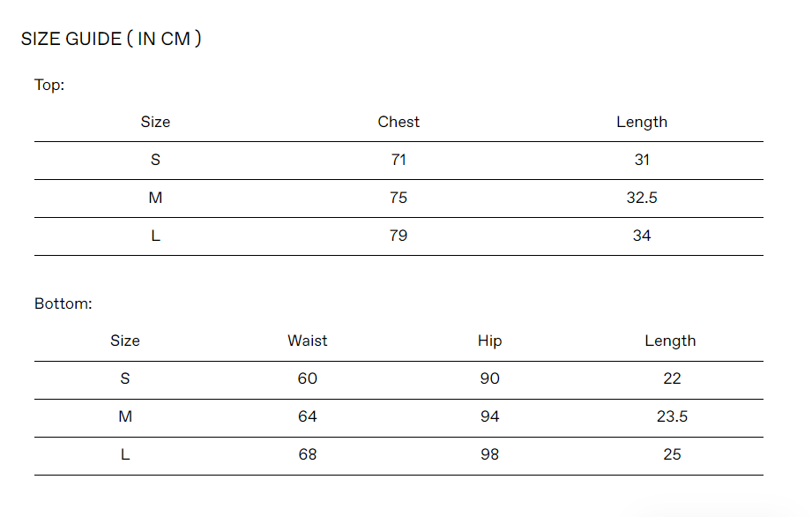Click the top length value 34

pos(642,236)
